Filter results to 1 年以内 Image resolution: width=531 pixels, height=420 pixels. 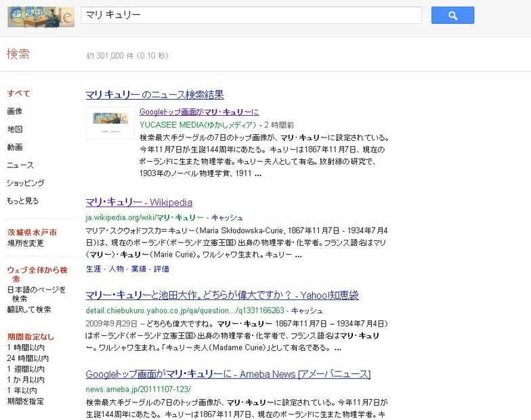click(22, 390)
